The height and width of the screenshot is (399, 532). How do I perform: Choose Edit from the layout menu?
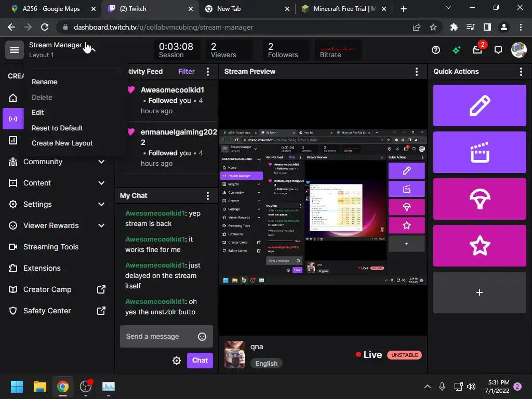click(37, 112)
